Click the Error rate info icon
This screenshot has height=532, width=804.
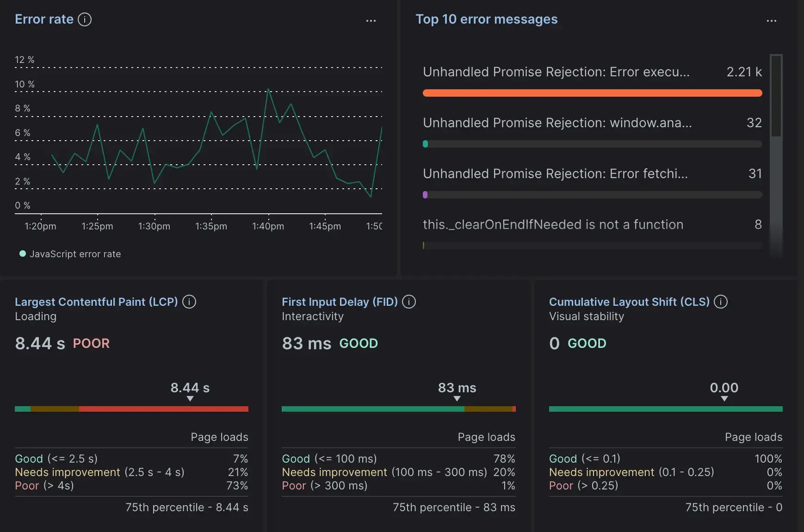pos(85,19)
